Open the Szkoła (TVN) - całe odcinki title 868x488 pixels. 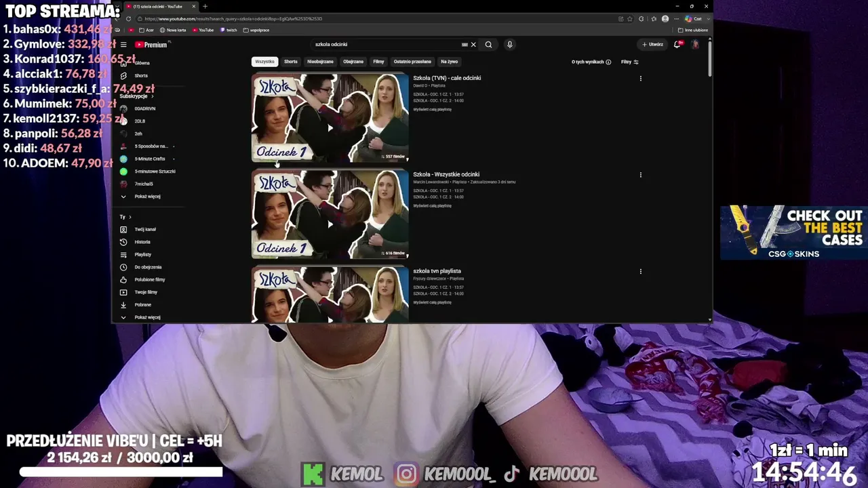pyautogui.click(x=447, y=78)
